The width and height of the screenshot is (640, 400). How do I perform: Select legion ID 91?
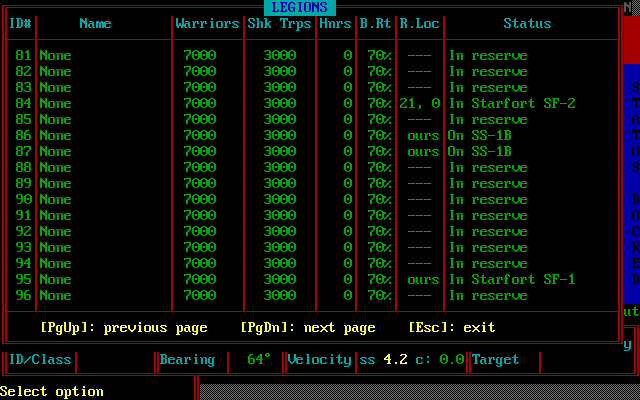[313, 216]
